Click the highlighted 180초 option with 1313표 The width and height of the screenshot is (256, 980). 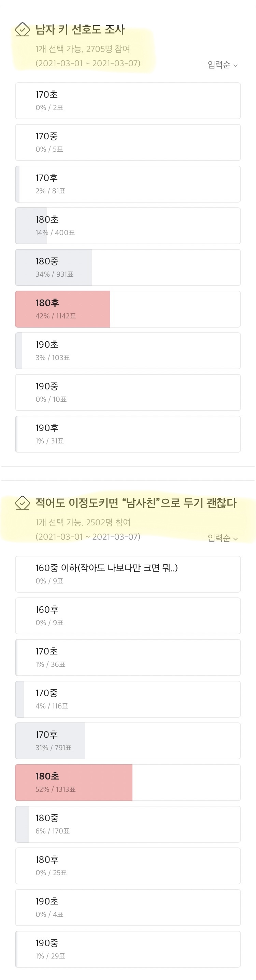(128, 783)
